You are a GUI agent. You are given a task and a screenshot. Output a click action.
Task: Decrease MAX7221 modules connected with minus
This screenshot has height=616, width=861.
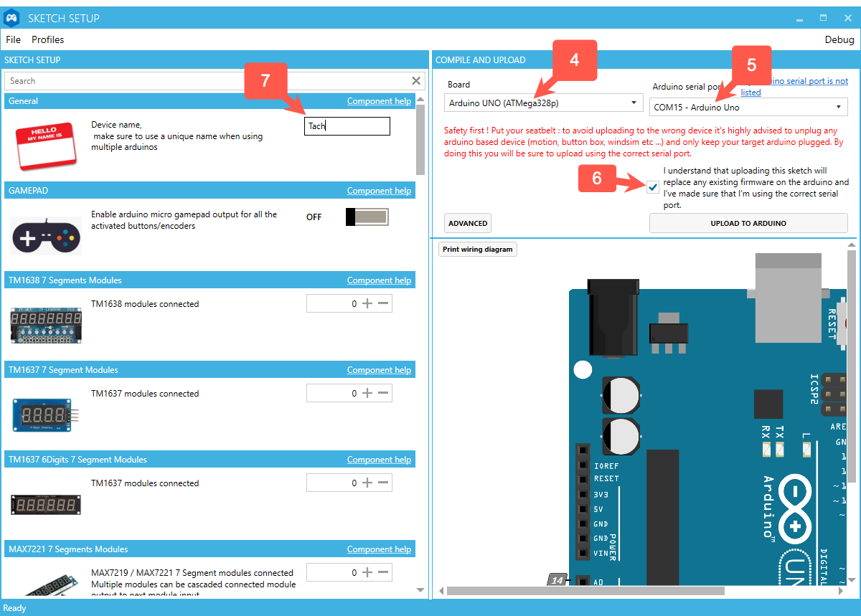click(383, 573)
